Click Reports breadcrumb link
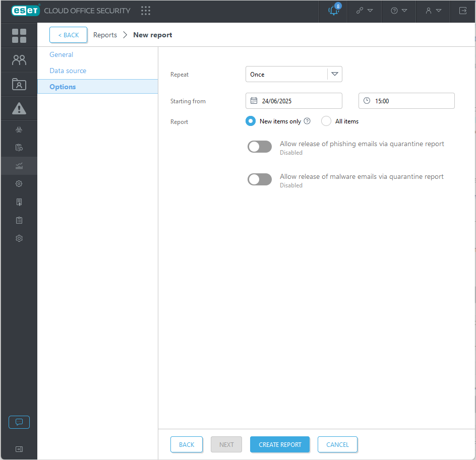 pyautogui.click(x=105, y=35)
